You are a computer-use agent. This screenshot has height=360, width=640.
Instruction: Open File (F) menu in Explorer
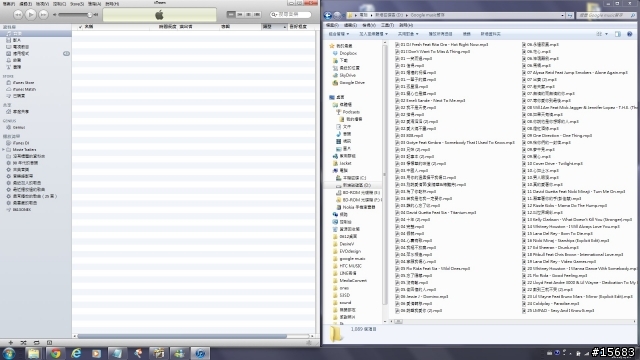click(x=332, y=25)
